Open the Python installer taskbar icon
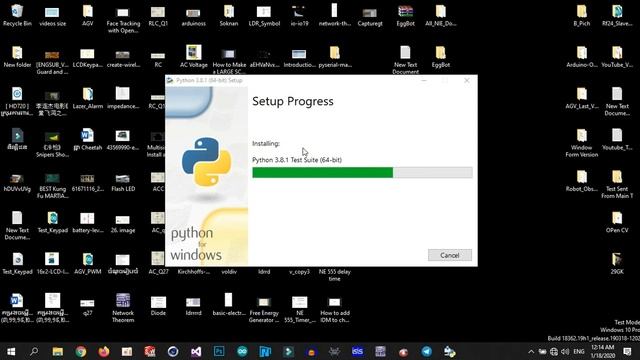Viewport: 640px width, 360px height. (x=449, y=351)
